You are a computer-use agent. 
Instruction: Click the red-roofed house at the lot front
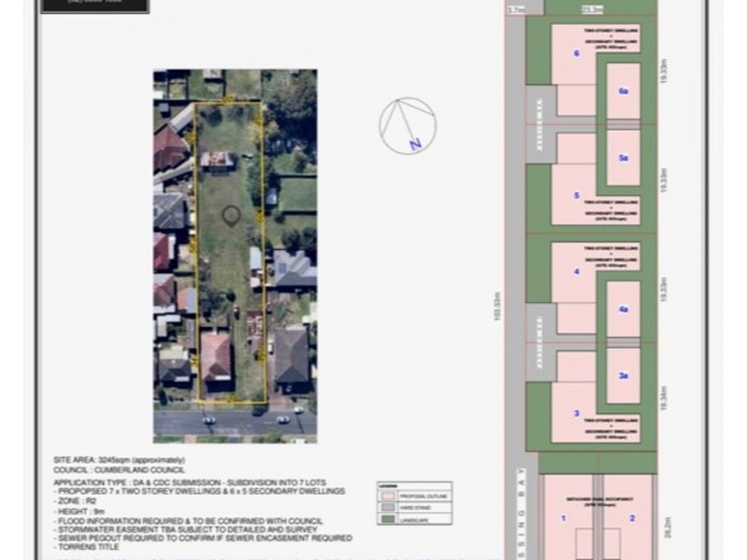coord(217,357)
